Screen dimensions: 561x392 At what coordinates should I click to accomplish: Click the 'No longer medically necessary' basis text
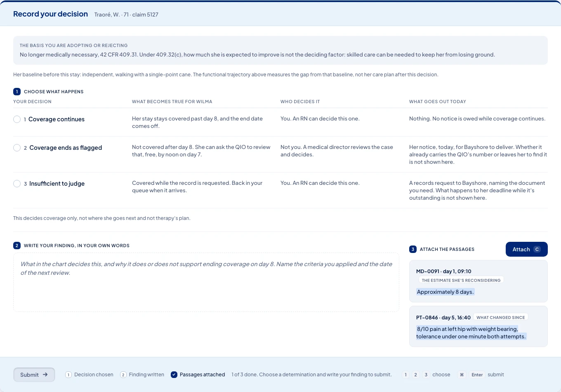[x=257, y=54]
